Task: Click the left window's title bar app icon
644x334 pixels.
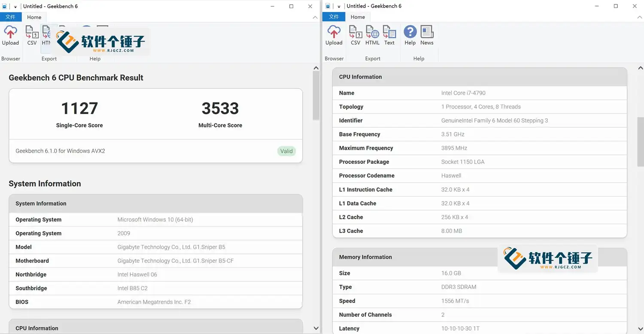Action: click(5, 6)
